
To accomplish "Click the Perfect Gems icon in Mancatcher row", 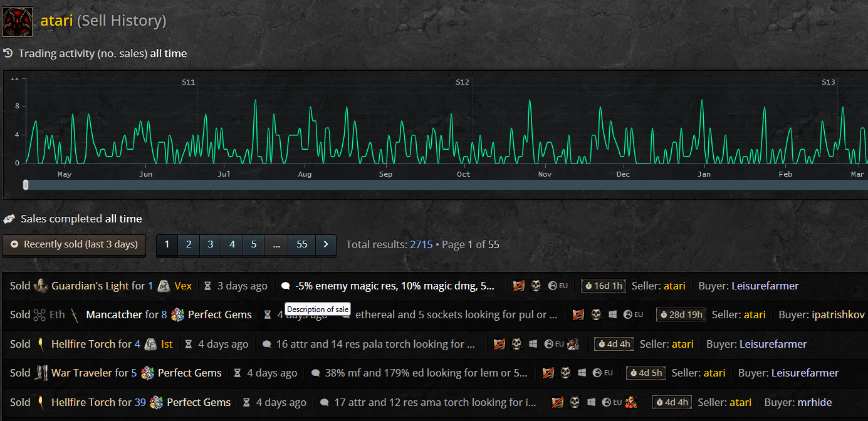I will point(178,314).
